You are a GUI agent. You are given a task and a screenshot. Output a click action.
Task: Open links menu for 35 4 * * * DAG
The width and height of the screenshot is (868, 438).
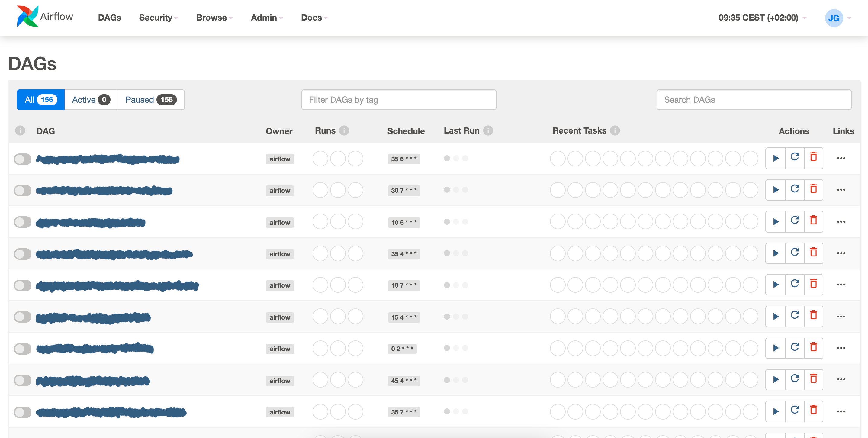pos(841,253)
